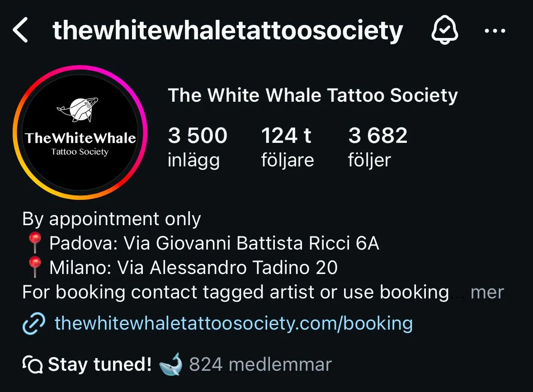This screenshot has width=533, height=392.
Task: Open the 3 500 inlägg posts count
Action: (x=198, y=146)
